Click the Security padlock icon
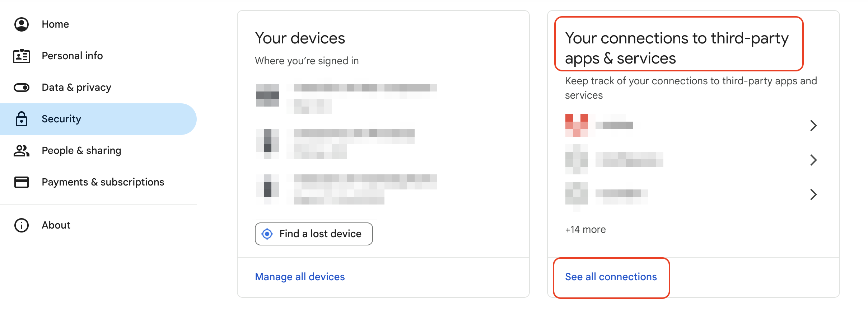 click(x=21, y=119)
